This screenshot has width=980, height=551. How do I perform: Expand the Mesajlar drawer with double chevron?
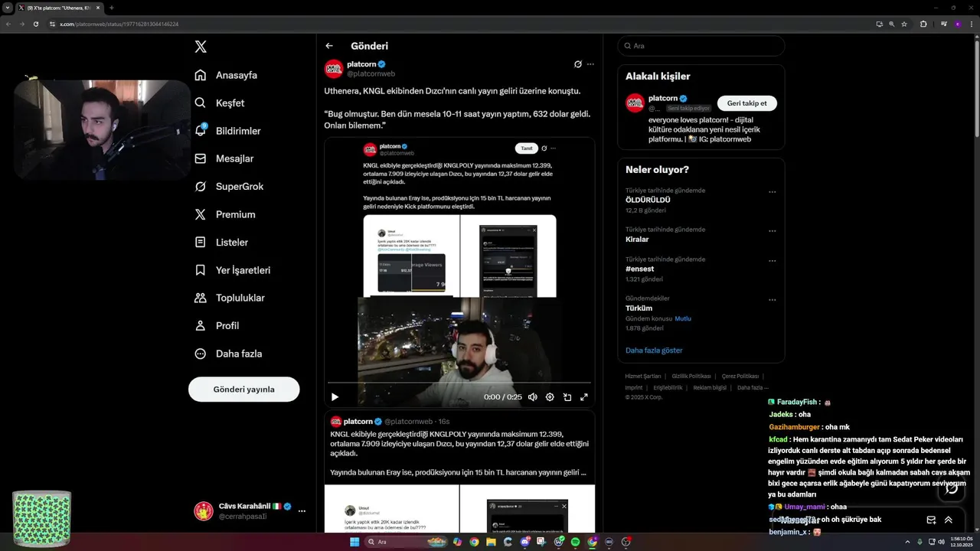point(949,520)
